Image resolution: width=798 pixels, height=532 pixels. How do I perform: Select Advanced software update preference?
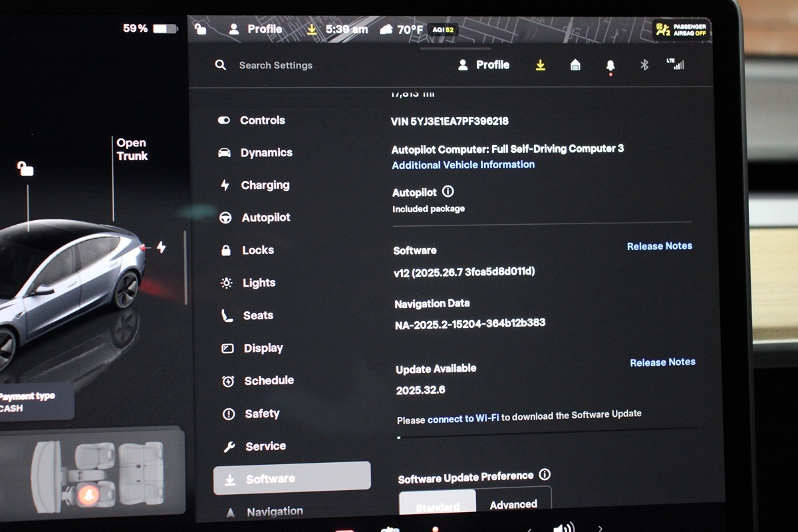[x=513, y=505]
